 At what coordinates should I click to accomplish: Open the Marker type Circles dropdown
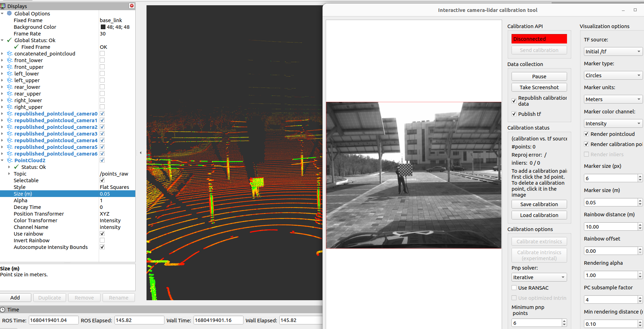point(613,75)
